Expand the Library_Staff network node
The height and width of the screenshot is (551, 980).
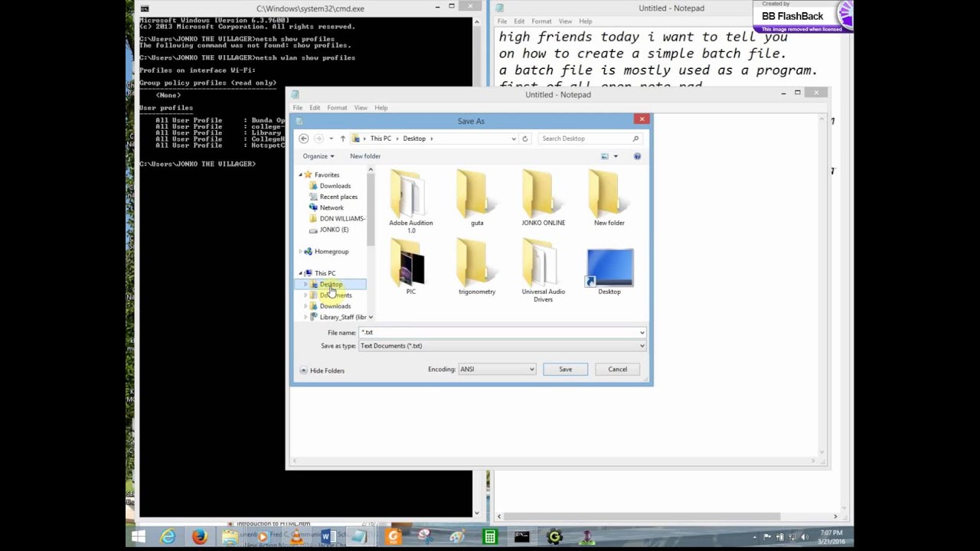coord(306,317)
